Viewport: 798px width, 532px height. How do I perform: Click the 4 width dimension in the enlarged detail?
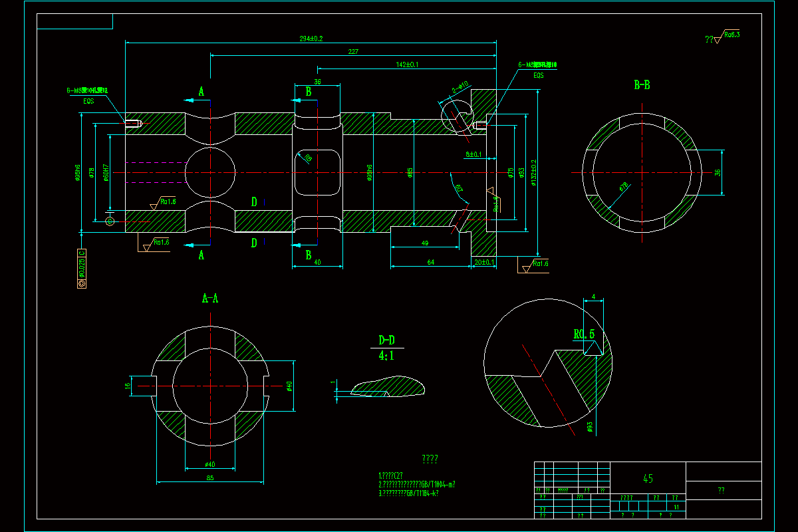(x=593, y=297)
